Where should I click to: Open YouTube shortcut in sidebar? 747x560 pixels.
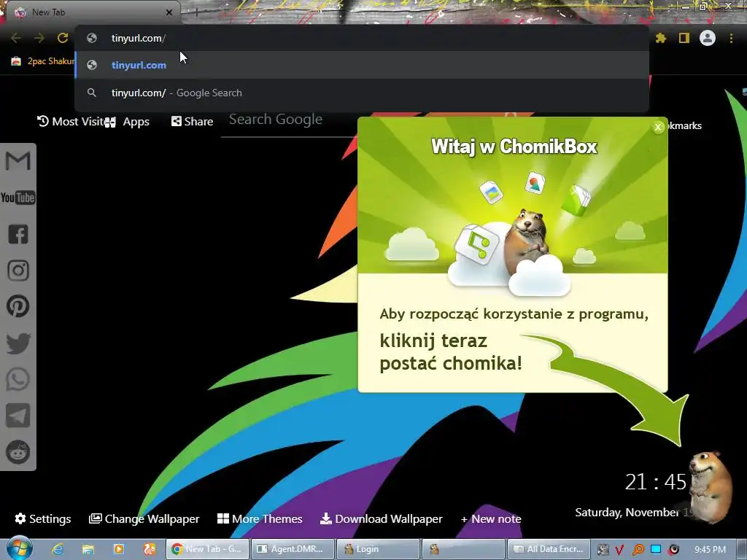pyautogui.click(x=18, y=197)
